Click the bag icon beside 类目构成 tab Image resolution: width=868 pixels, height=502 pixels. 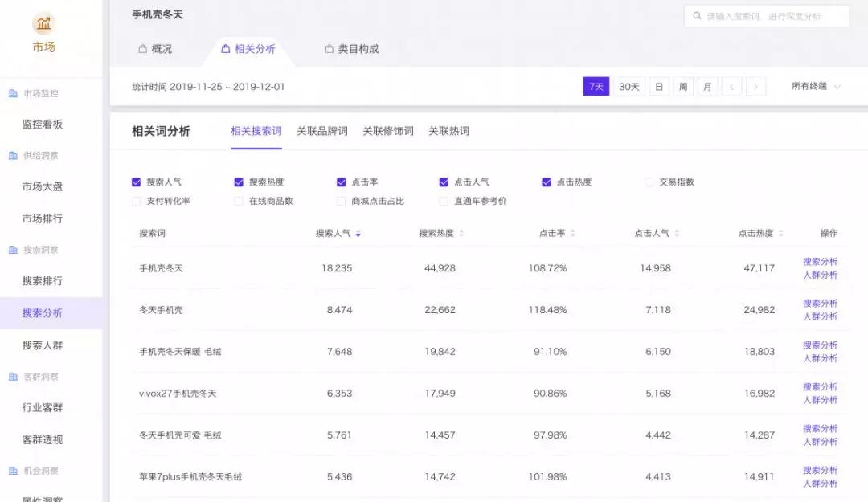point(329,49)
